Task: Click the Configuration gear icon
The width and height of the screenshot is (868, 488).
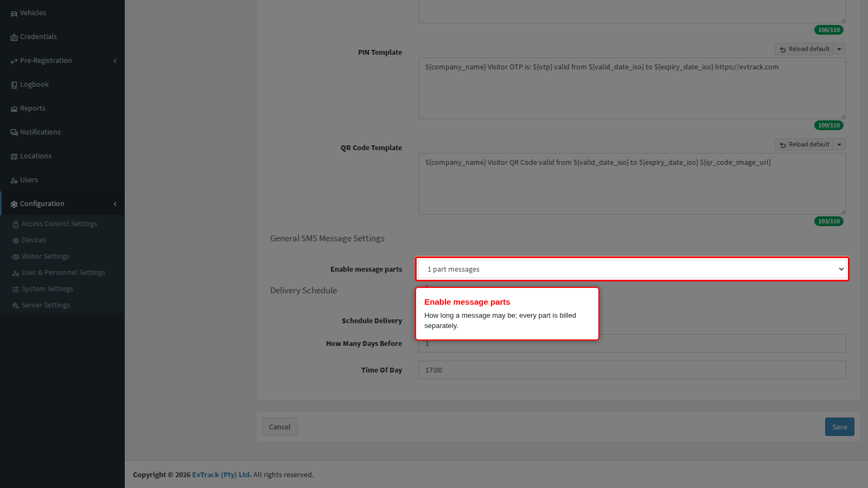Action: [14, 204]
